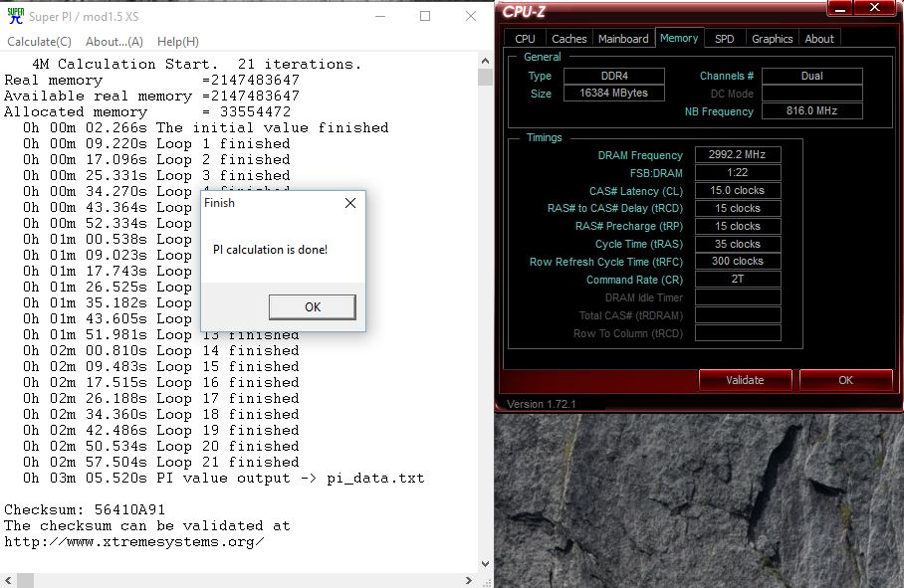Click the 'Loop 18 finished' line
Image resolution: width=904 pixels, height=588 pixels.
(161, 414)
